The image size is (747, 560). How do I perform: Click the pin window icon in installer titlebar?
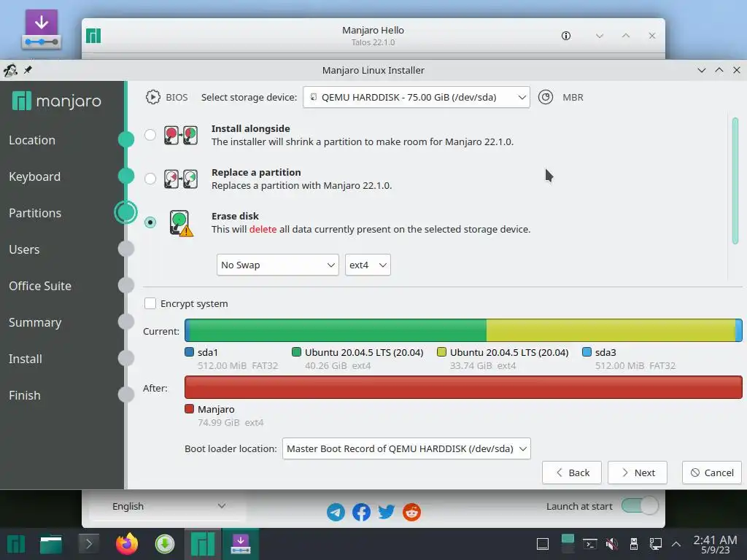click(x=28, y=70)
